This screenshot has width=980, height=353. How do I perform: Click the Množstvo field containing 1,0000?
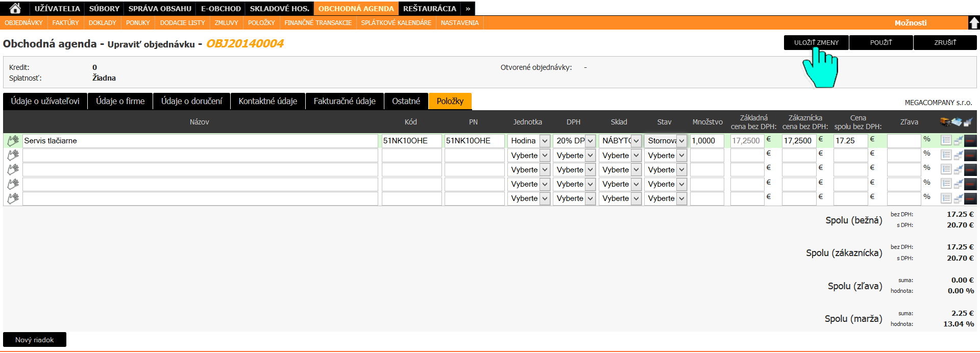pos(706,141)
